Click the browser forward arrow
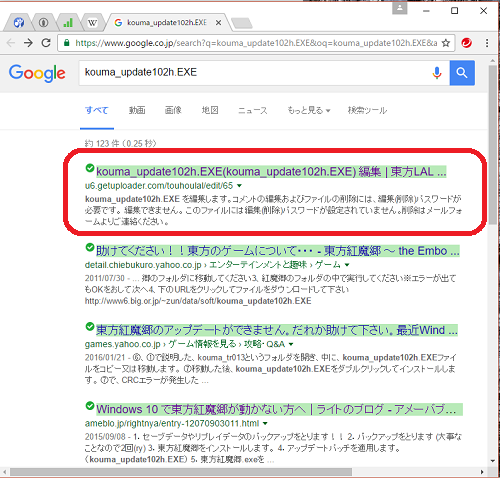This screenshot has width=500, height=478. (29, 43)
